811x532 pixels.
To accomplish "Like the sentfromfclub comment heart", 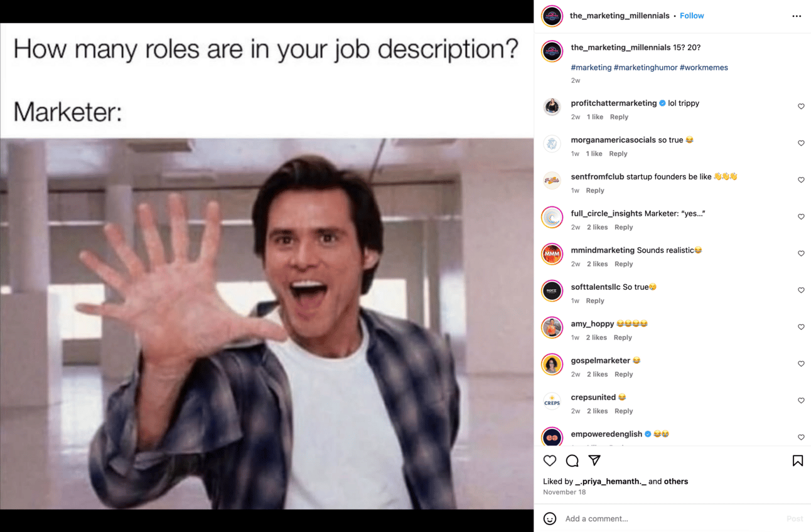I will click(801, 180).
